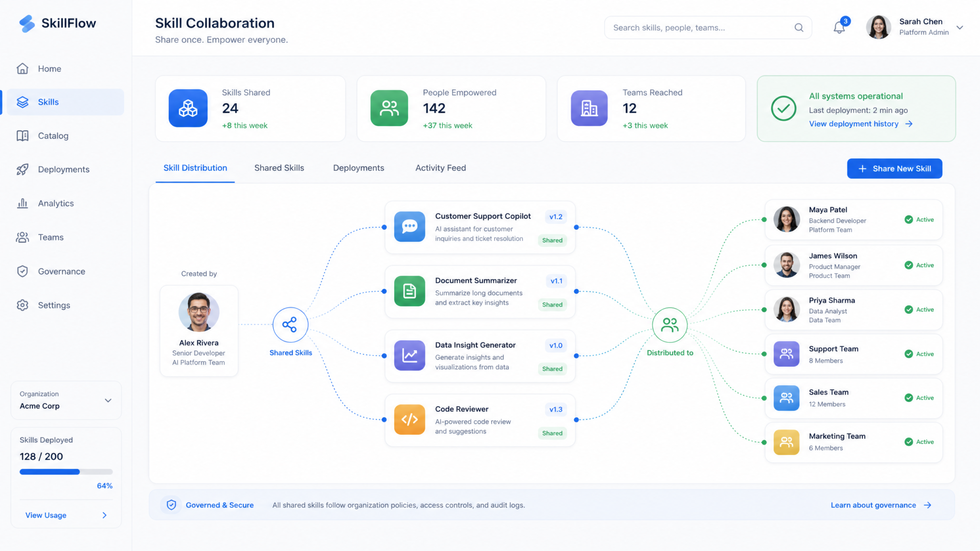Click the Skills Deployed progress bar
980x551 pixels.
pos(66,472)
